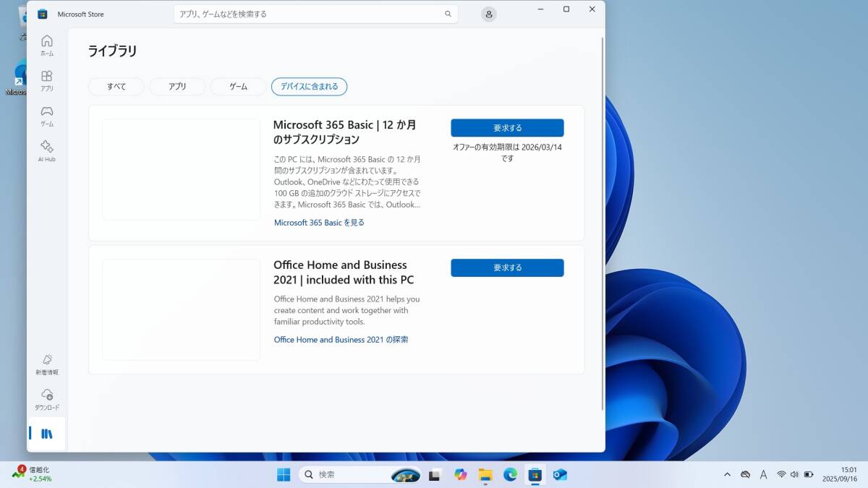Open the volume speaker tray icon

(x=794, y=474)
